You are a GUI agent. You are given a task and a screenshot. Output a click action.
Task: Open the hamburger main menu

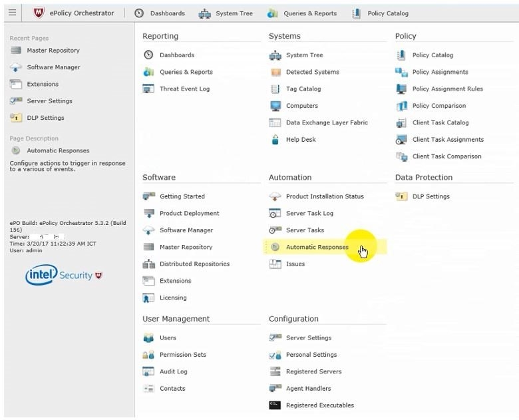point(12,13)
